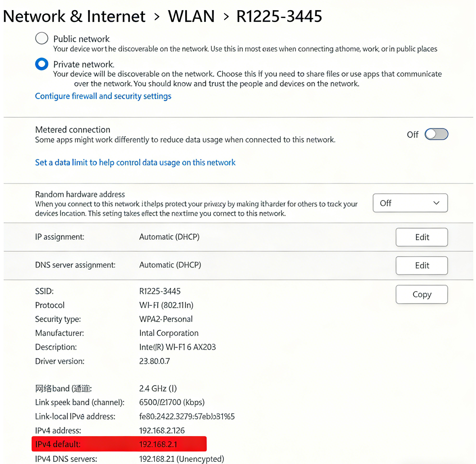This screenshot has width=476, height=464.
Task: Click Edit button for IP assignment
Action: [x=421, y=237]
